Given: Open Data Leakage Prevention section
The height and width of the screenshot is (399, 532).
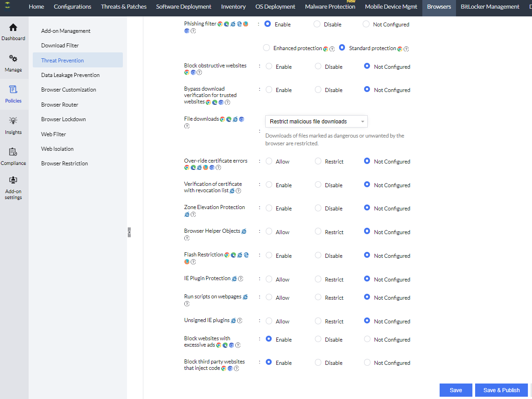Looking at the screenshot, I should point(70,75).
